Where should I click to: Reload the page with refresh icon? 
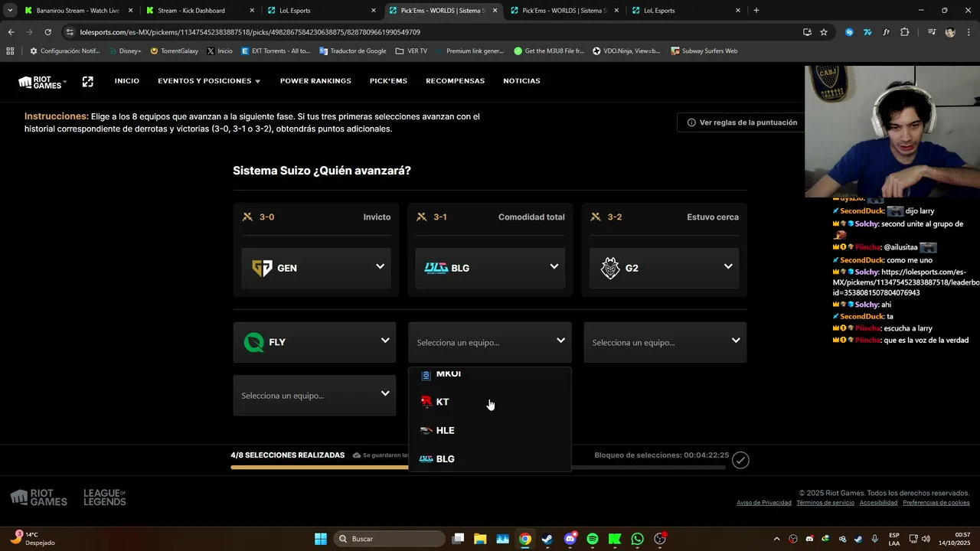(48, 32)
